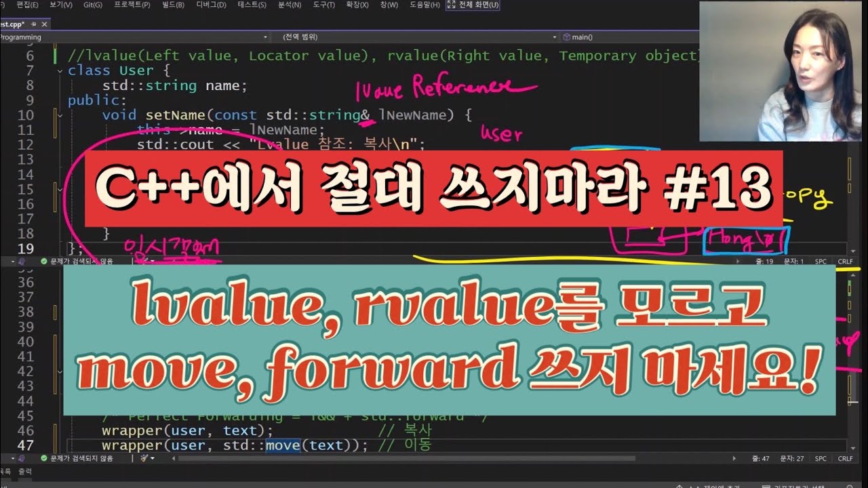Click the wrapper(user, text); call on line 46

(x=187, y=430)
